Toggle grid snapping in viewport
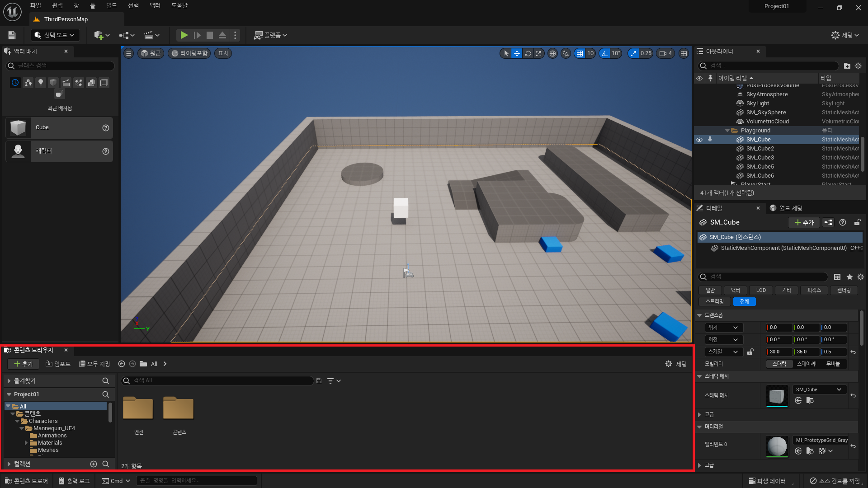Viewport: 868px width, 488px height. tap(580, 53)
